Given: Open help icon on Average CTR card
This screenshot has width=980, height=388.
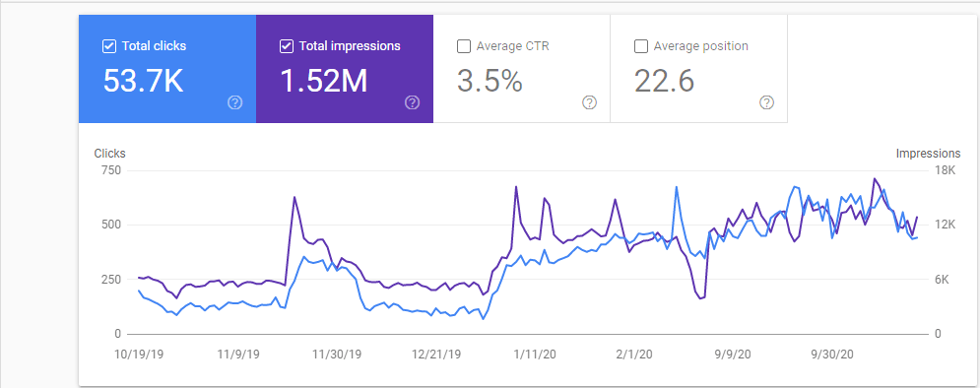Looking at the screenshot, I should [x=589, y=102].
